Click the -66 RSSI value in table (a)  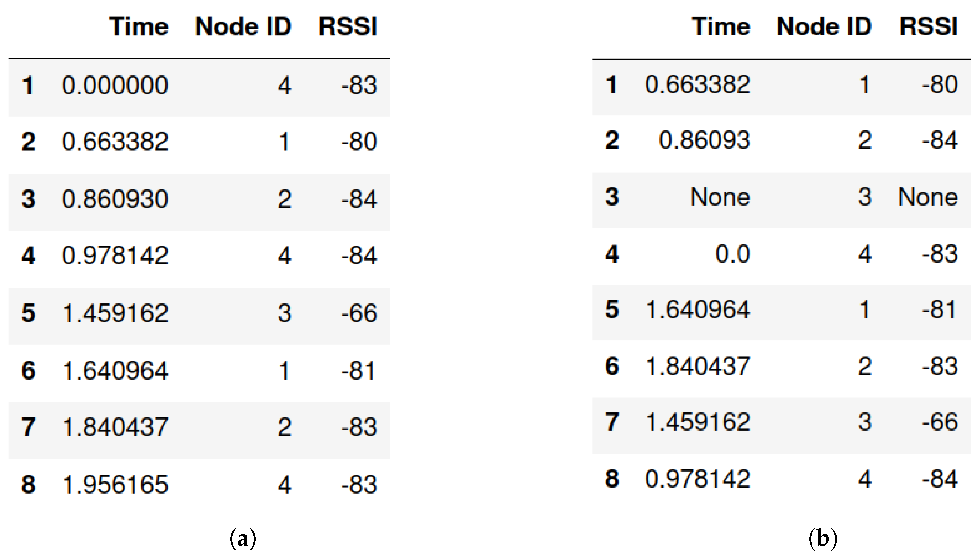pyautogui.click(x=359, y=313)
